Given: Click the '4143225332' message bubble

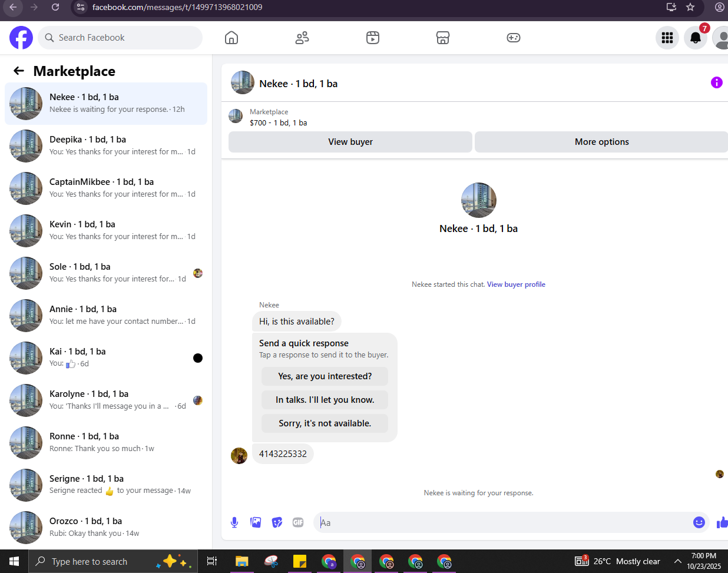Looking at the screenshot, I should click(283, 454).
